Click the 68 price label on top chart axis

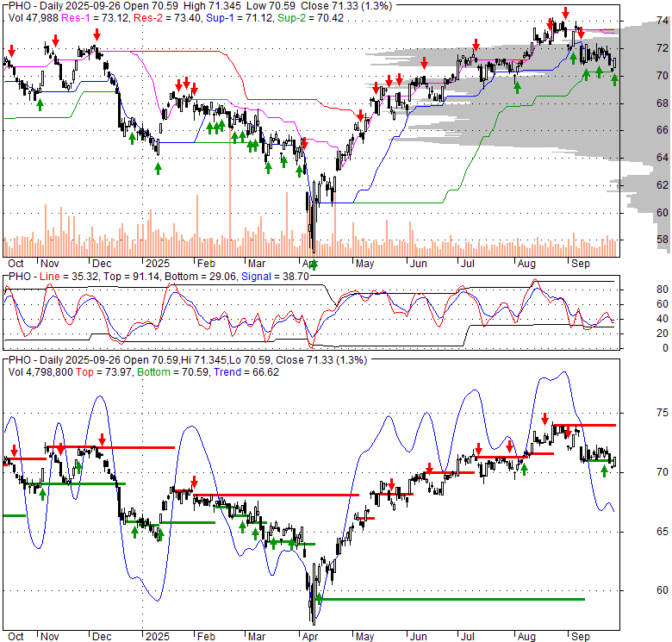pyautogui.click(x=663, y=103)
